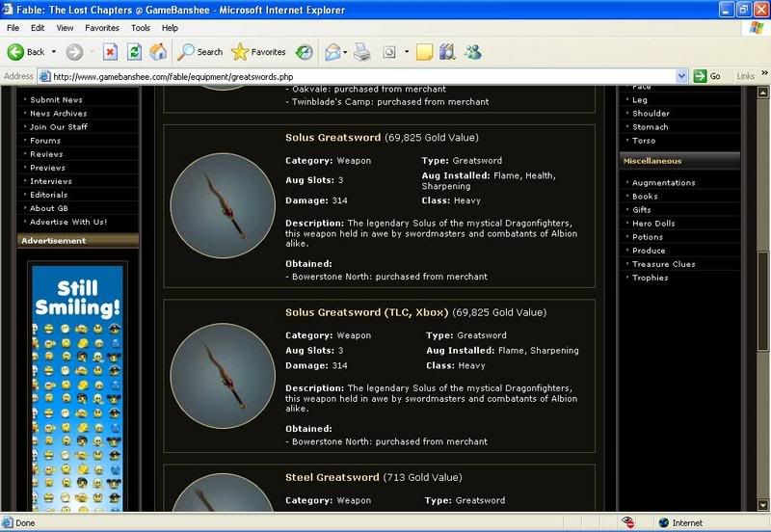This screenshot has height=532, width=771.
Task: Open the About GB link
Action: tap(49, 208)
